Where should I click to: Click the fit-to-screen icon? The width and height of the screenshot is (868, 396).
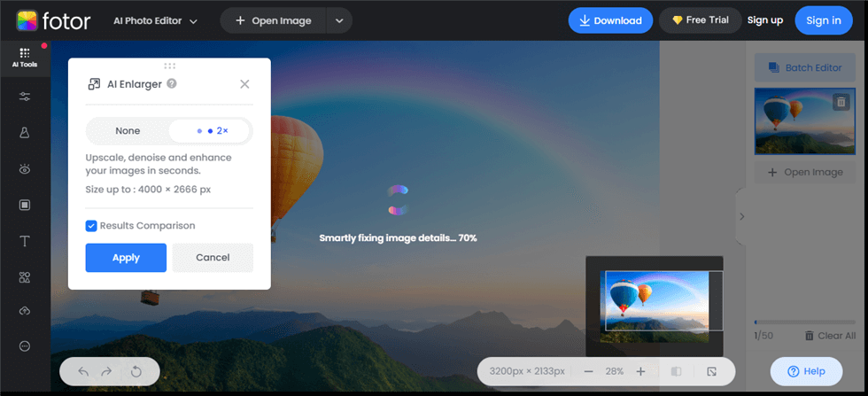[x=712, y=371]
